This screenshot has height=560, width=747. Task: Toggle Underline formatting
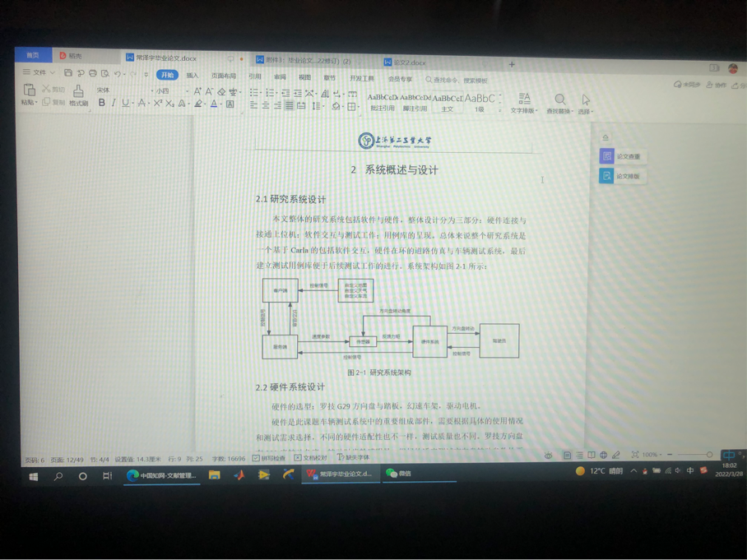(125, 103)
